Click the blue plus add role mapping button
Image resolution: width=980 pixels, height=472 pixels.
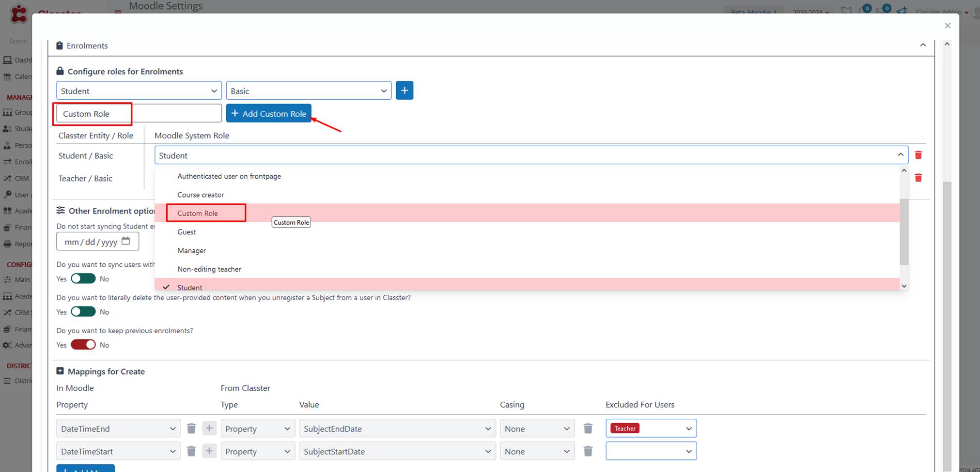pos(404,91)
